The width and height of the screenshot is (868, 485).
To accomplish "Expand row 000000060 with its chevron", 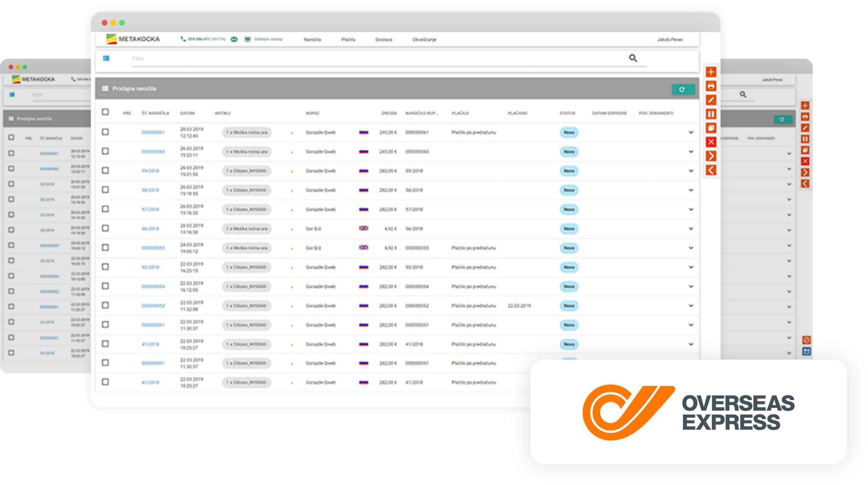I will pyautogui.click(x=691, y=152).
